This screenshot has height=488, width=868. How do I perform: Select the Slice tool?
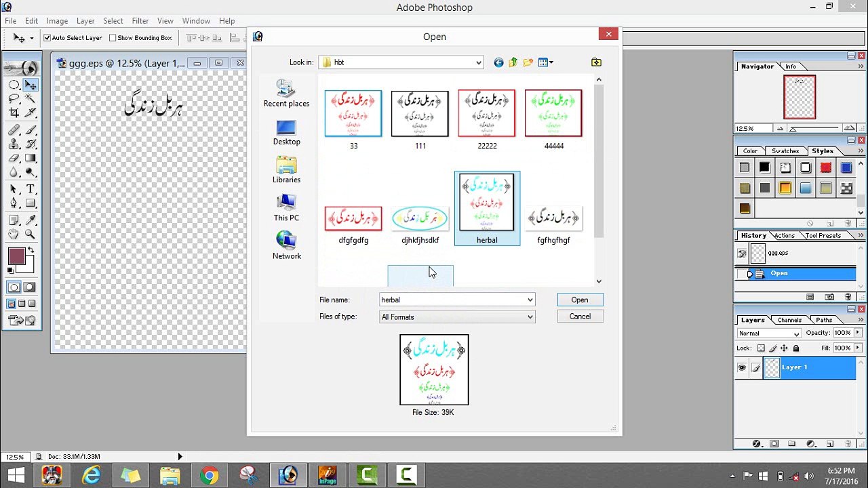pyautogui.click(x=31, y=113)
